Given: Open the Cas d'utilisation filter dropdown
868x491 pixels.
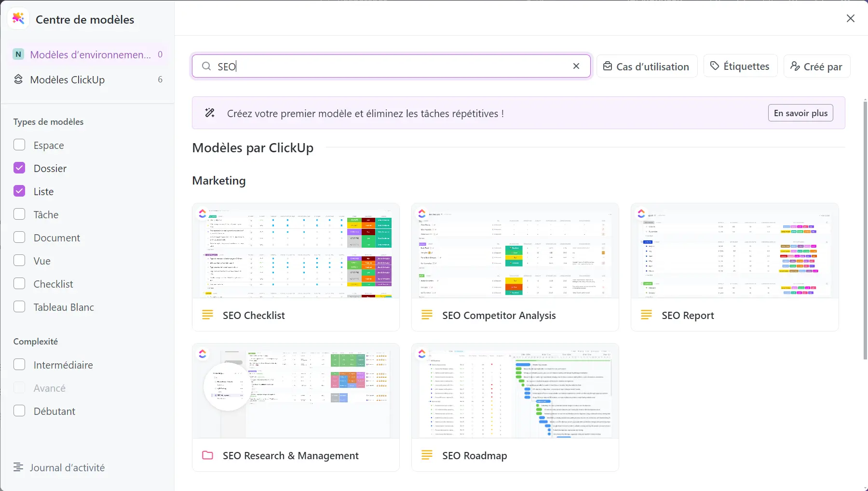Looking at the screenshot, I should [x=647, y=66].
